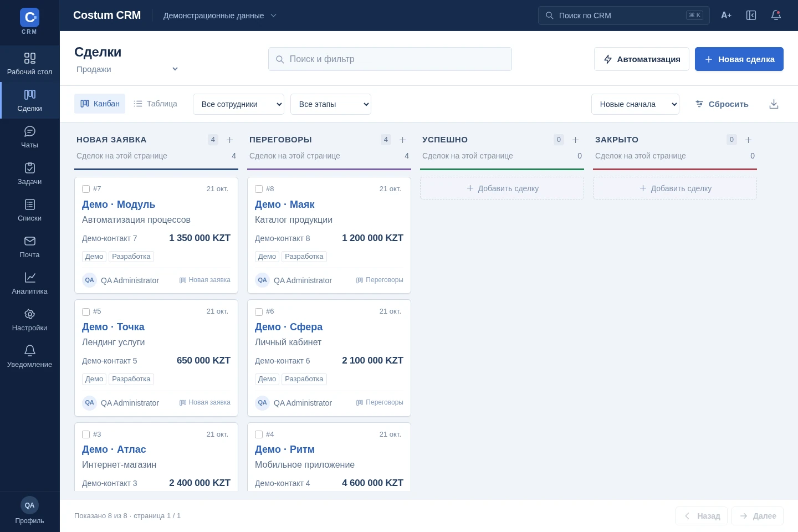
Task: Check the box for deal #7
Action: click(86, 189)
